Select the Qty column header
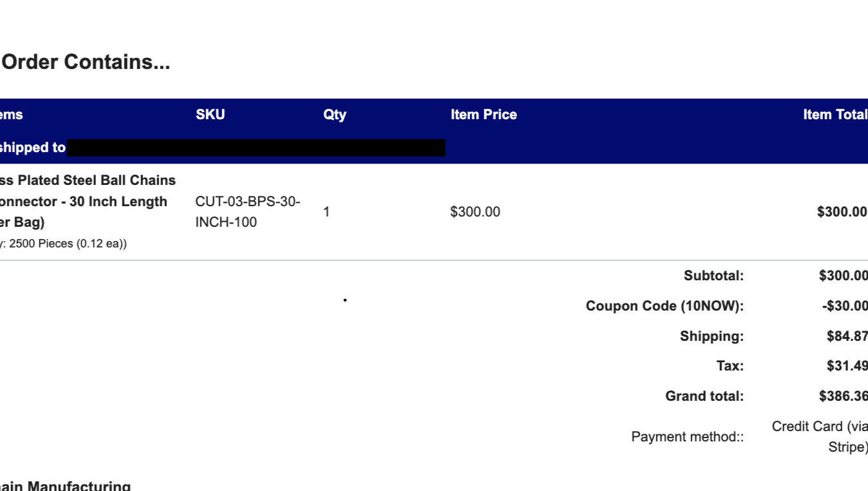 [x=335, y=115]
